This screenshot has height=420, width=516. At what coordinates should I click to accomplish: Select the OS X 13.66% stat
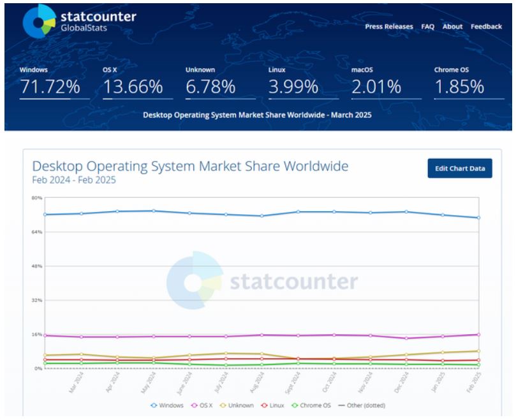[x=133, y=87]
